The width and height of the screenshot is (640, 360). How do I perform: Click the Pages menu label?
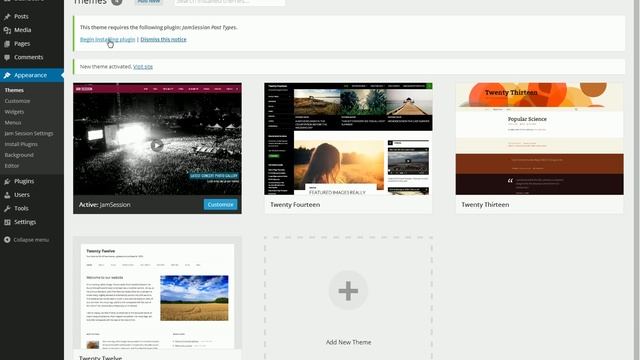coord(22,44)
